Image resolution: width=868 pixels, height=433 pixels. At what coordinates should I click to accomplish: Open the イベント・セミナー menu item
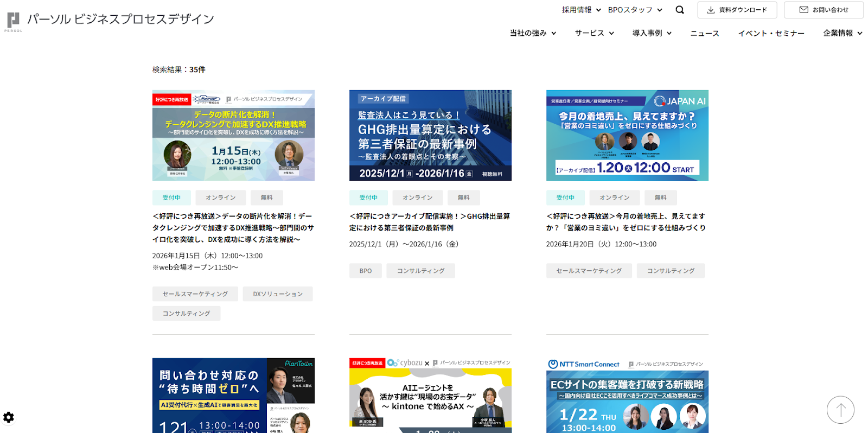[771, 33]
